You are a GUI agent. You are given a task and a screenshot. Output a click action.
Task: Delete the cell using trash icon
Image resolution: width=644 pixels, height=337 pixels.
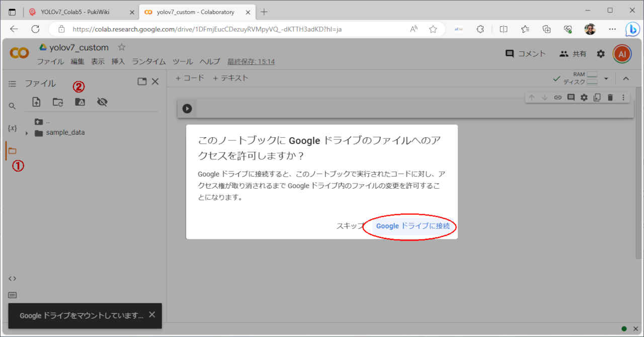[610, 98]
